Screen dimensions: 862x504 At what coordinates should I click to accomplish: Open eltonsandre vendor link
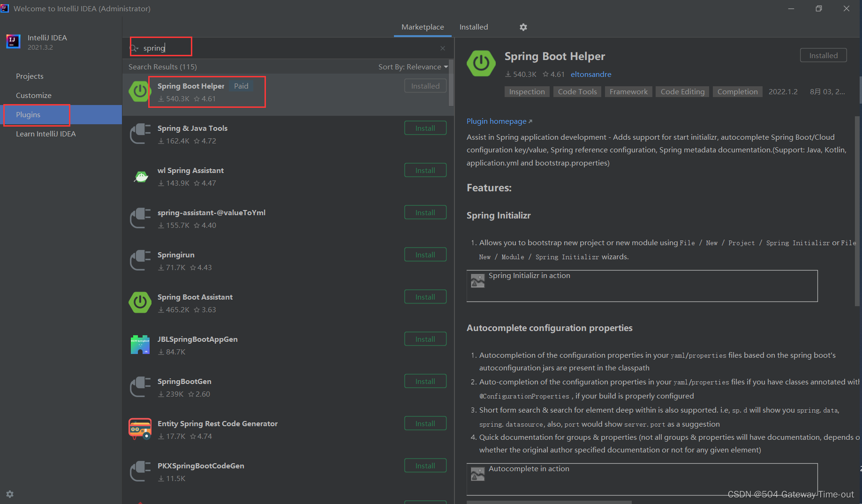point(591,74)
